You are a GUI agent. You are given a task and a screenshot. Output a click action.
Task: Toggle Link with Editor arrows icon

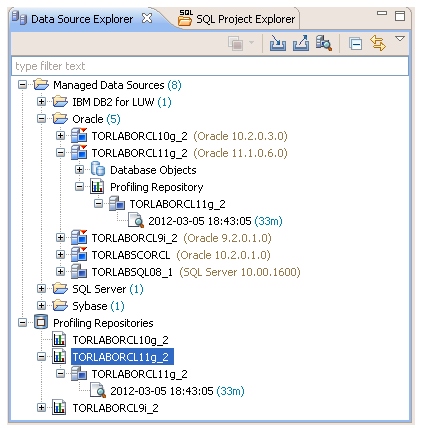tap(378, 43)
